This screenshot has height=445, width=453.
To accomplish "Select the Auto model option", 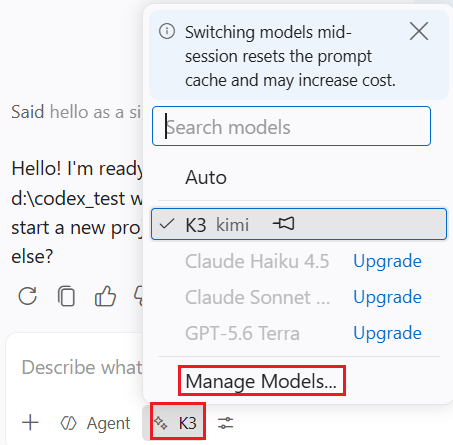I will pos(299,177).
